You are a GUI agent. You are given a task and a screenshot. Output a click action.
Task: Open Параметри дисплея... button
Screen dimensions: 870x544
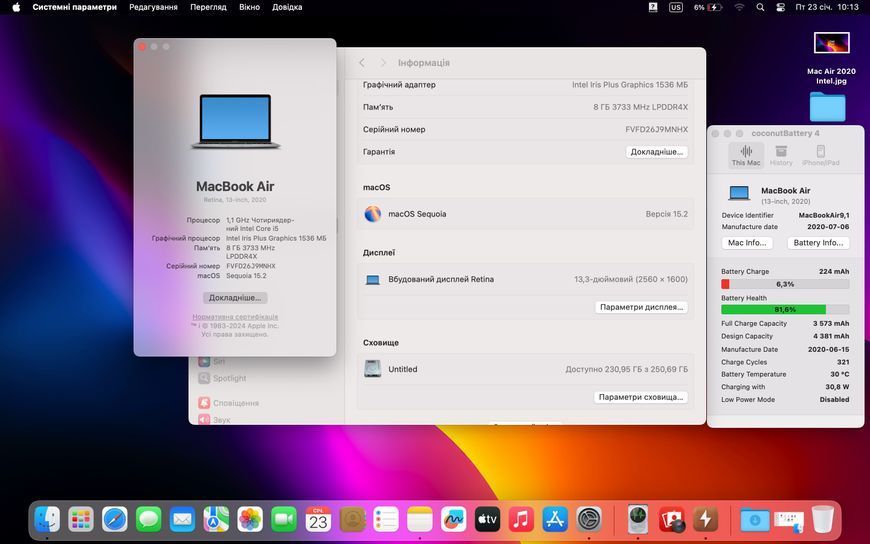click(641, 307)
